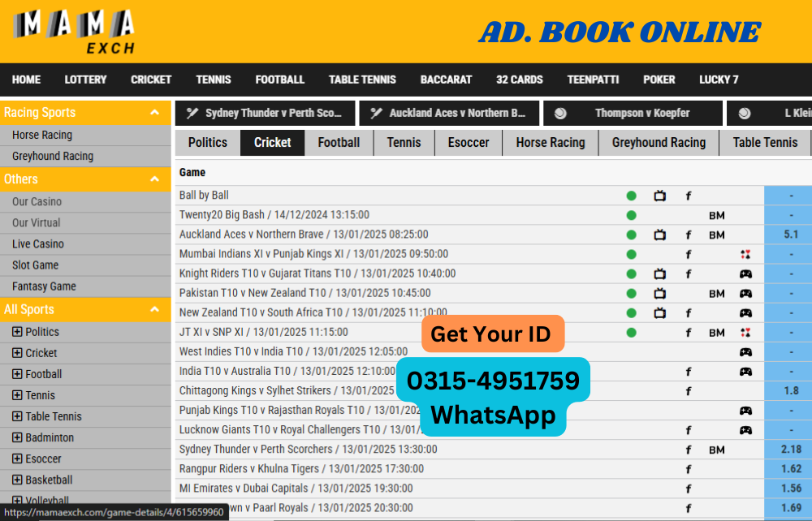The image size is (812, 521).
Task: Open Thompson v Koepfer quick link
Action: pyautogui.click(x=633, y=114)
